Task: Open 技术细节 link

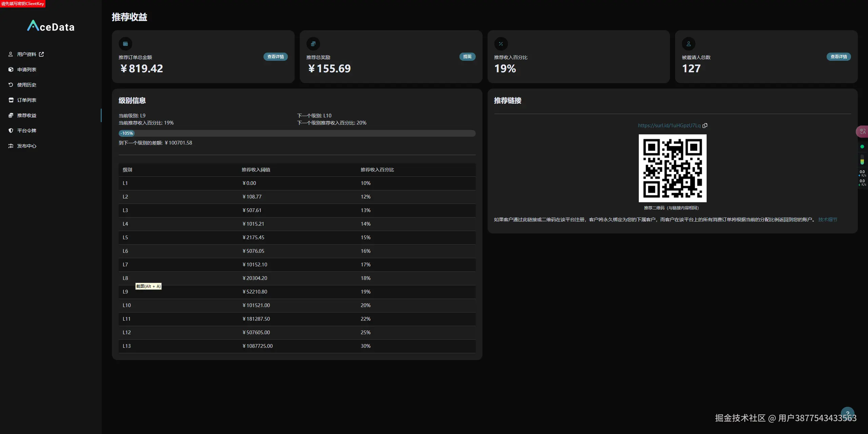Action: pos(828,220)
